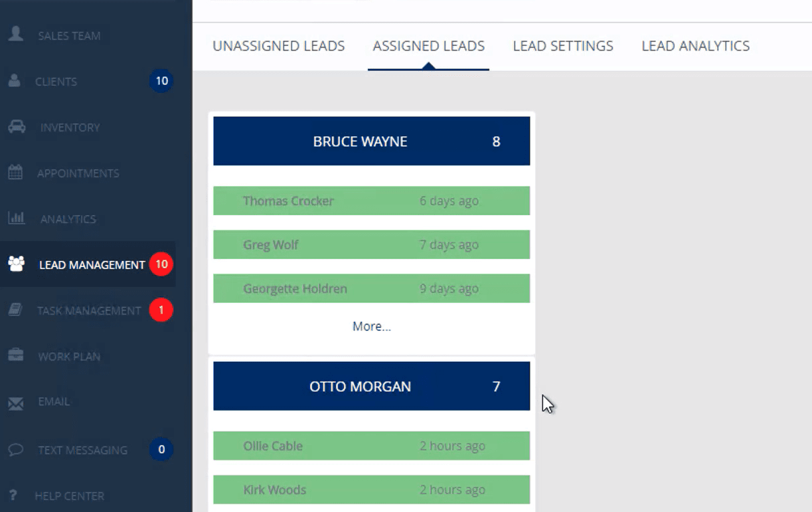Select the Kirk Woods lead

(371, 489)
